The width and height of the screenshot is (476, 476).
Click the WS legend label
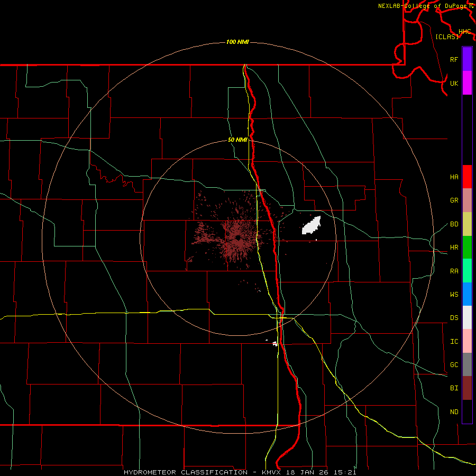click(454, 294)
